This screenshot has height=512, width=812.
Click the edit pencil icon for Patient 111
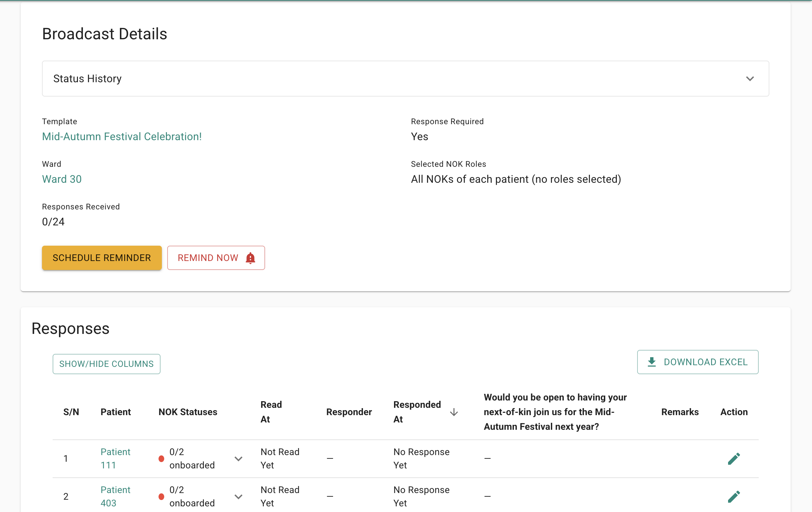click(x=733, y=458)
